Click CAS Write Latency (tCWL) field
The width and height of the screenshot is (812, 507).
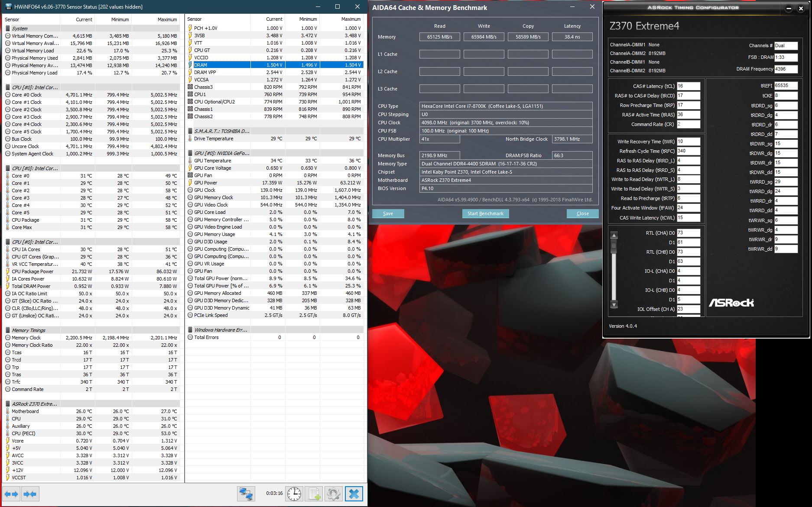coord(689,218)
